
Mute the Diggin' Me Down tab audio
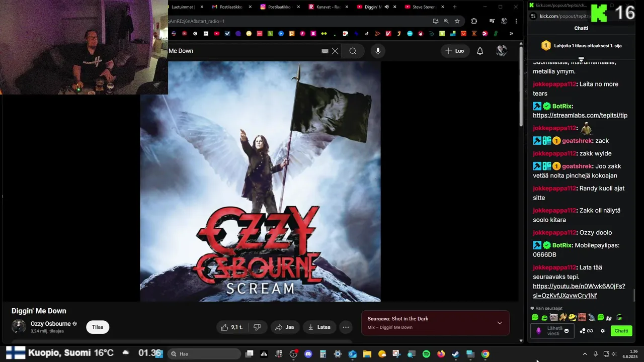[x=386, y=7]
